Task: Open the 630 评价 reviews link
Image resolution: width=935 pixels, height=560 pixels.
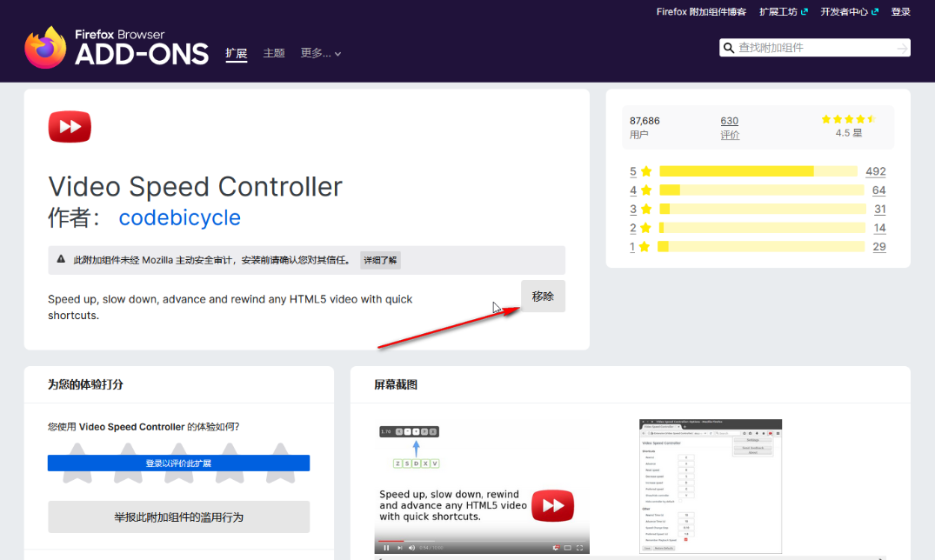Action: (x=730, y=128)
